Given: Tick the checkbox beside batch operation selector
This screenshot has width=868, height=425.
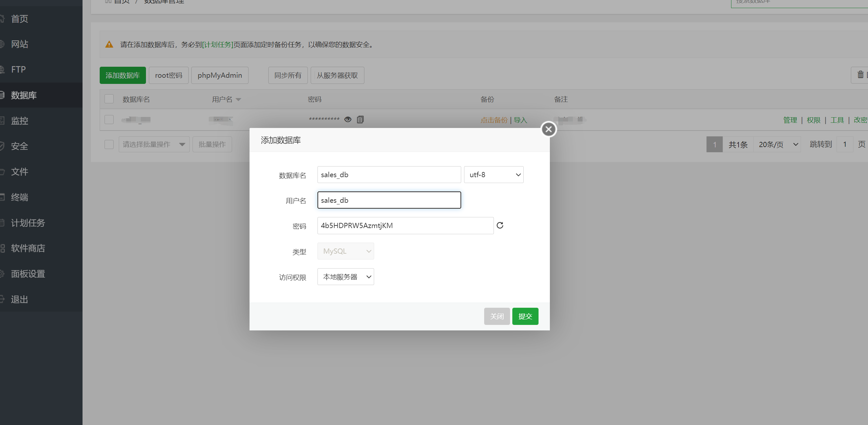Looking at the screenshot, I should 109,144.
